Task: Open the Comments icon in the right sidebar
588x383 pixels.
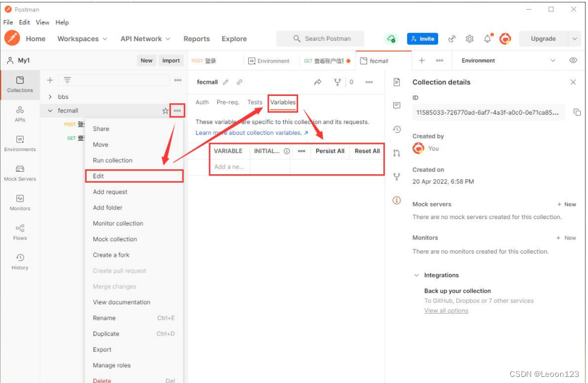Action: click(397, 106)
